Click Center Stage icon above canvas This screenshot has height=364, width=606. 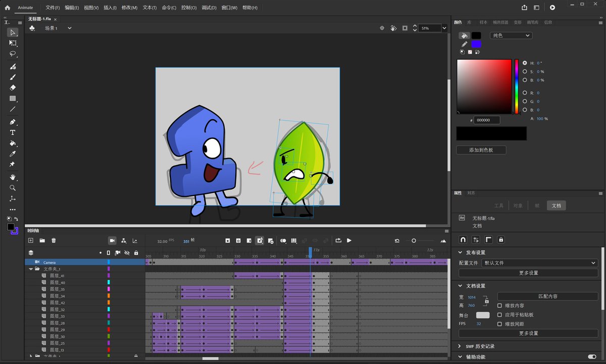coord(382,28)
